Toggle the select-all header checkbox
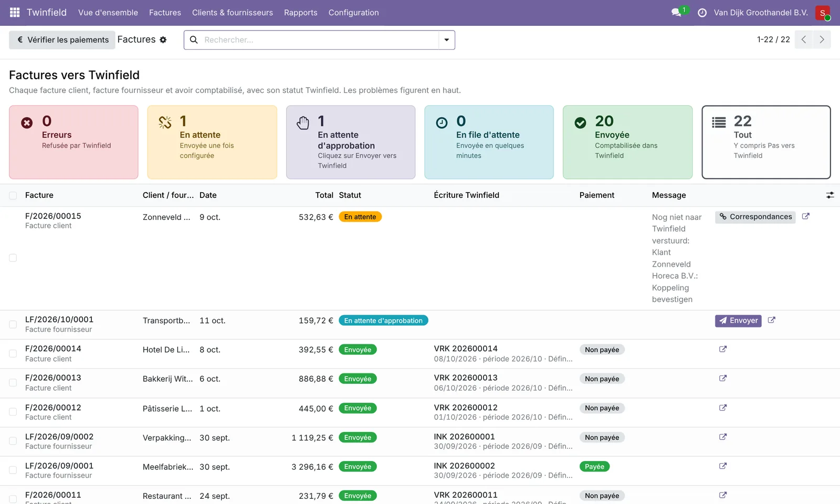The width and height of the screenshot is (840, 504). click(x=13, y=196)
